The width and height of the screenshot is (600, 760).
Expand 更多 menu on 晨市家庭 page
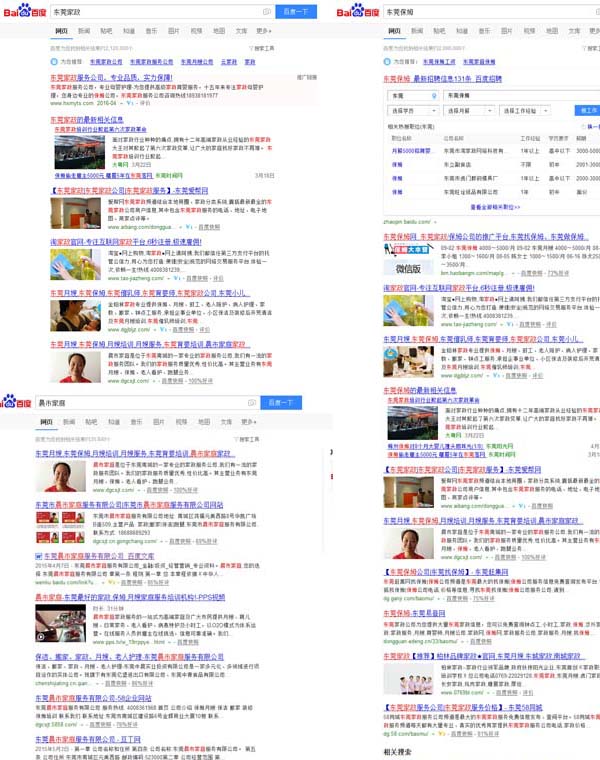point(249,422)
